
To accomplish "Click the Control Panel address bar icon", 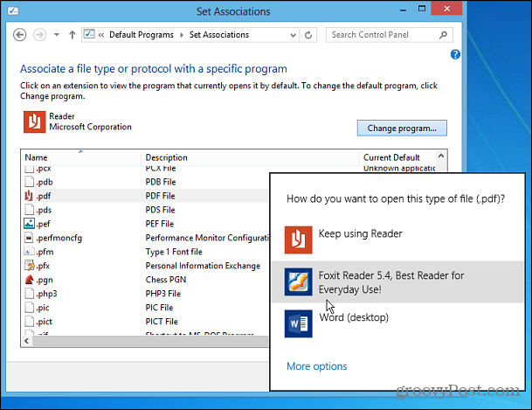I will [89, 34].
